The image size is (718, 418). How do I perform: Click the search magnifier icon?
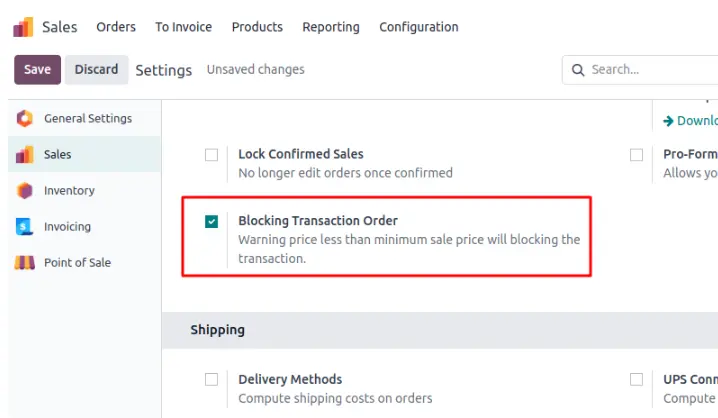(x=578, y=70)
